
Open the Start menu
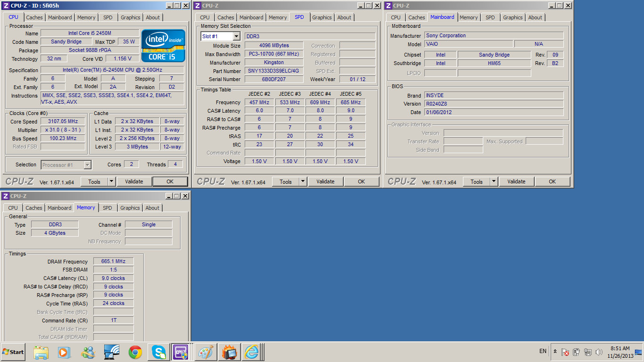14,352
